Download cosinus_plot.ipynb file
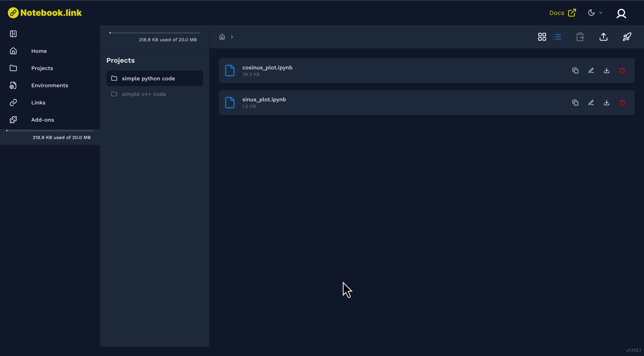This screenshot has width=644, height=356. (x=607, y=71)
